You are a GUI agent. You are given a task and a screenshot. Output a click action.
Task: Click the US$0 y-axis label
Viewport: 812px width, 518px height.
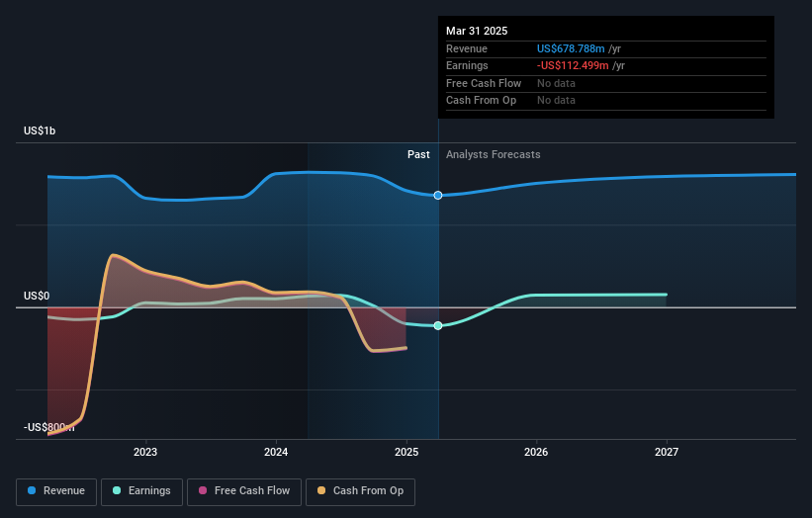pyautogui.click(x=37, y=296)
